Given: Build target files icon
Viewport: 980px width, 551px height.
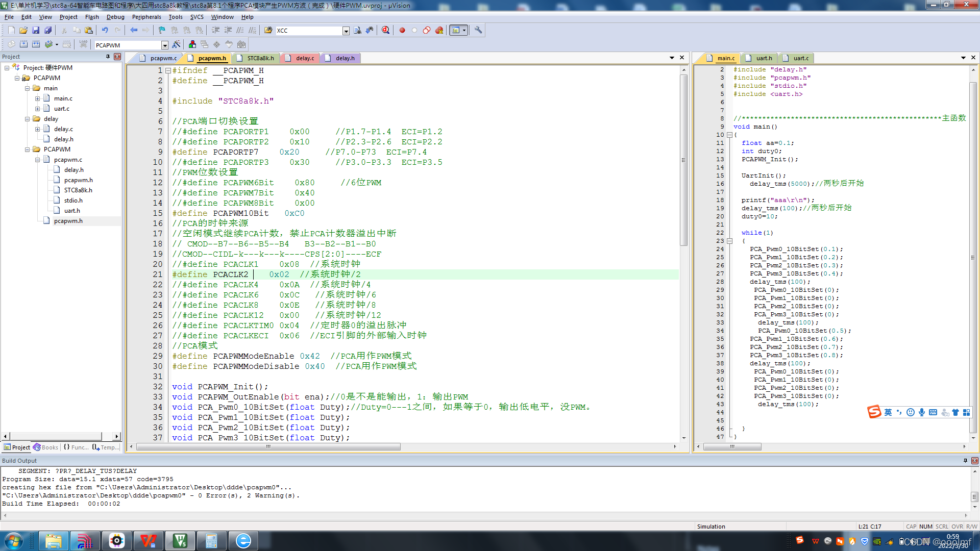Looking at the screenshot, I should [23, 44].
